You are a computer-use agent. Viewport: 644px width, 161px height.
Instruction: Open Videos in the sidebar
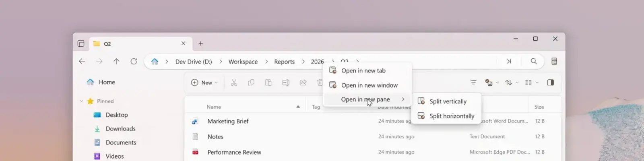[115, 156]
